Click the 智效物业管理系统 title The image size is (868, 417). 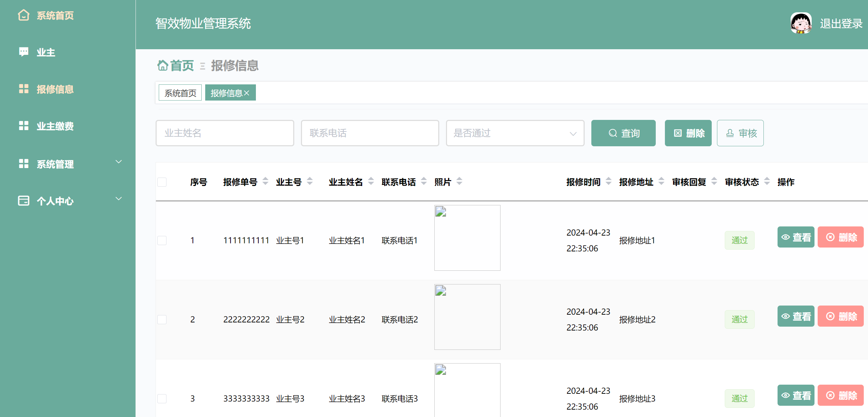(x=203, y=24)
